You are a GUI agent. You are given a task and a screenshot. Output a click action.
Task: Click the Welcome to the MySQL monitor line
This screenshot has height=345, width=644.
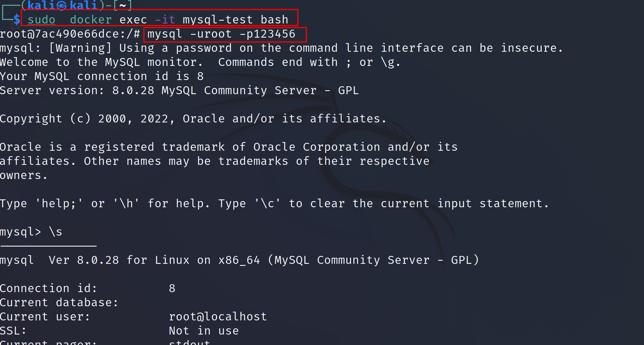(102, 62)
